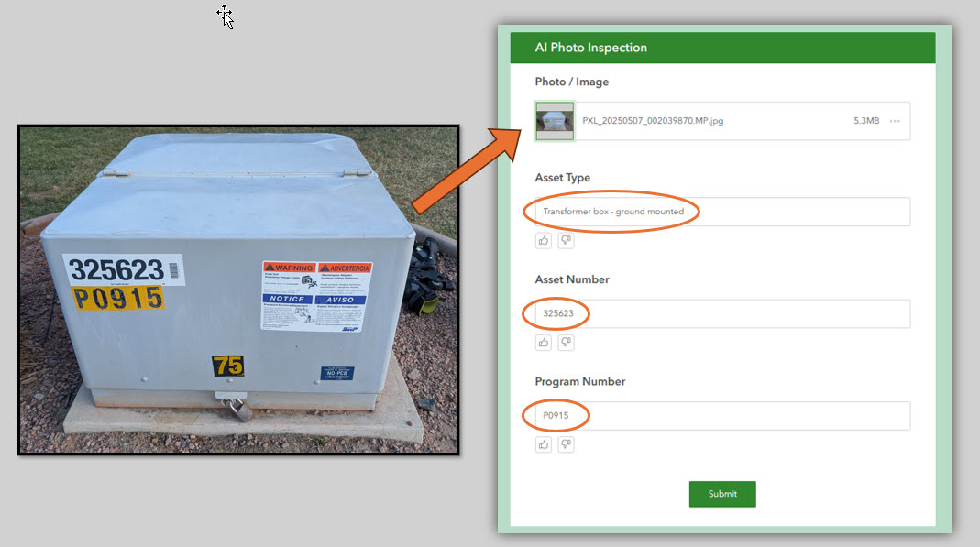Approve the Transformer box classification with thumbs up
This screenshot has width=980, height=547.
tap(543, 240)
